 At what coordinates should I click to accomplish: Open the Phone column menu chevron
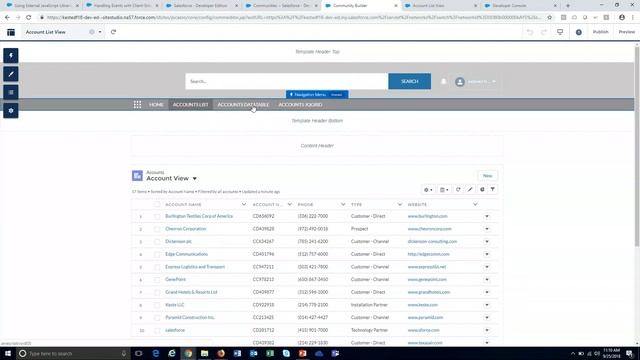click(343, 204)
